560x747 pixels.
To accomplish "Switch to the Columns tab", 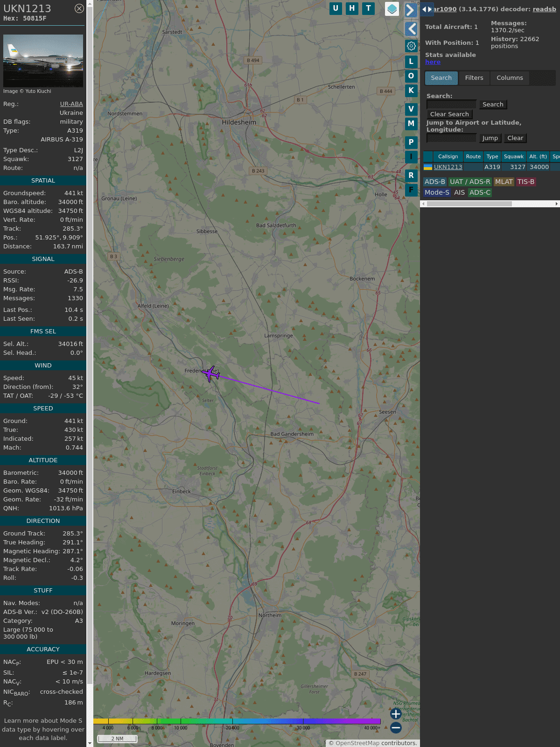I will pyautogui.click(x=510, y=78).
